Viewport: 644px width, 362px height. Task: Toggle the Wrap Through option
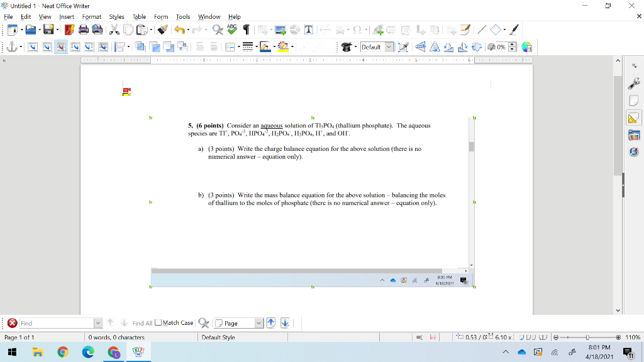pyautogui.click(x=103, y=47)
